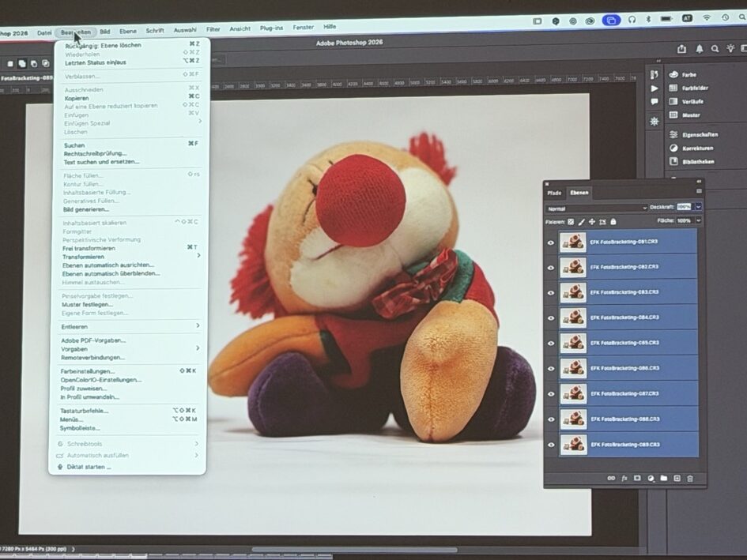Open the Korrekturen adjustments panel
The width and height of the screenshot is (747, 560).
point(697,148)
